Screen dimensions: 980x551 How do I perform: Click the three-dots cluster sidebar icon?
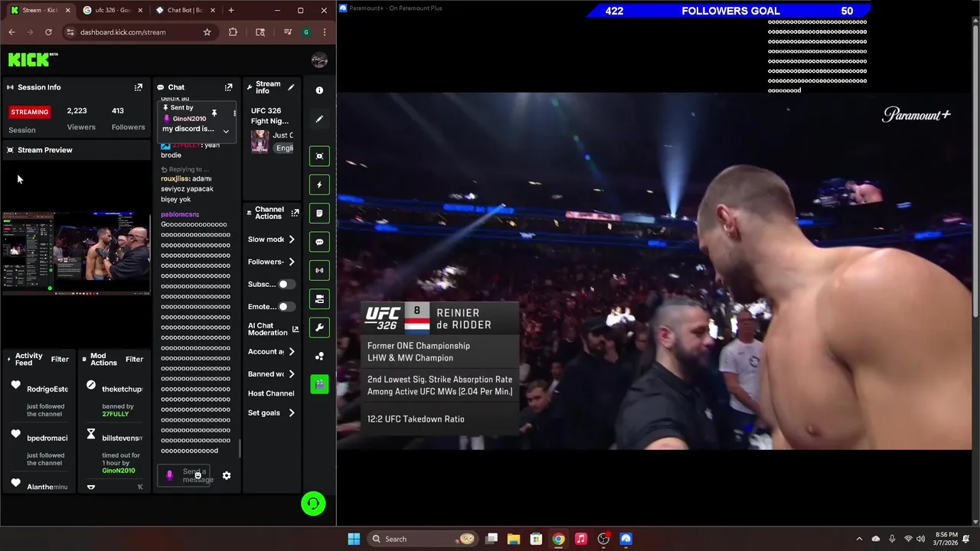coord(319,356)
